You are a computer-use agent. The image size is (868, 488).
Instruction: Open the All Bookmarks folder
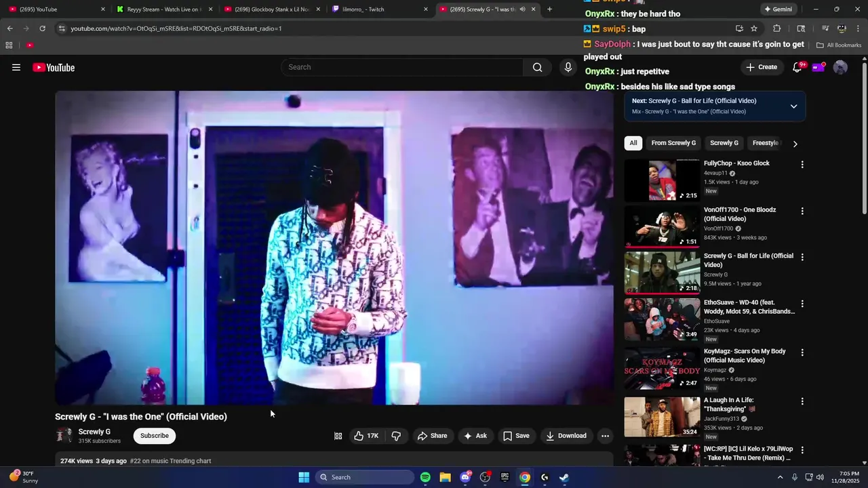point(839,45)
